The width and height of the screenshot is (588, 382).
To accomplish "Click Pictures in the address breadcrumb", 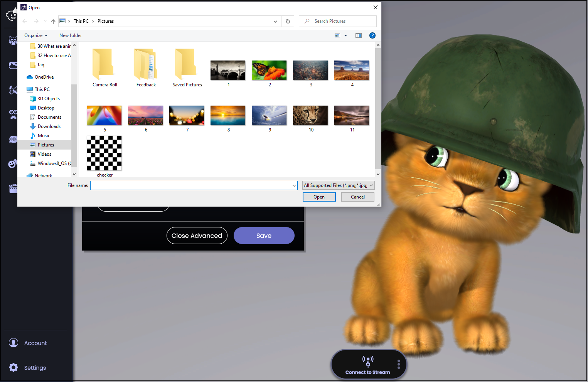I will pyautogui.click(x=106, y=21).
